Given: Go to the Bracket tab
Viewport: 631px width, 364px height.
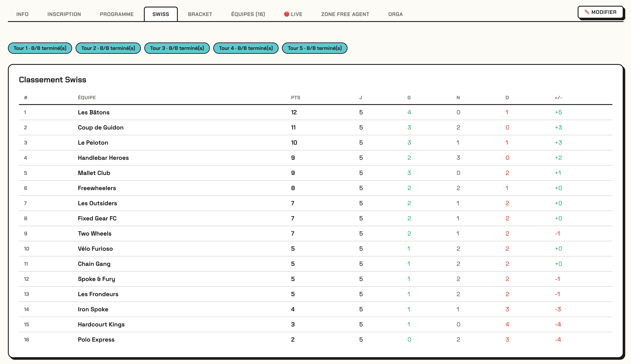Looking at the screenshot, I should click(200, 14).
